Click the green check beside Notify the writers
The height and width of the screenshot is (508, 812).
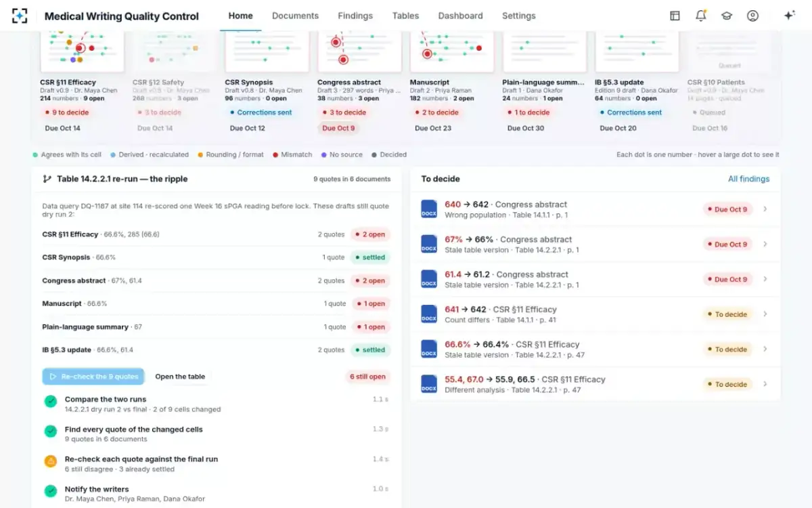coord(51,491)
